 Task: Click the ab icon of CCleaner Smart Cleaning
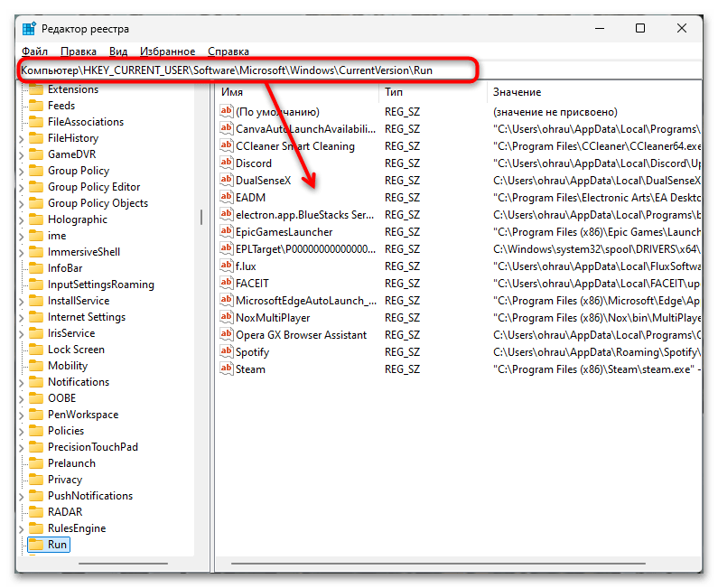click(x=226, y=145)
